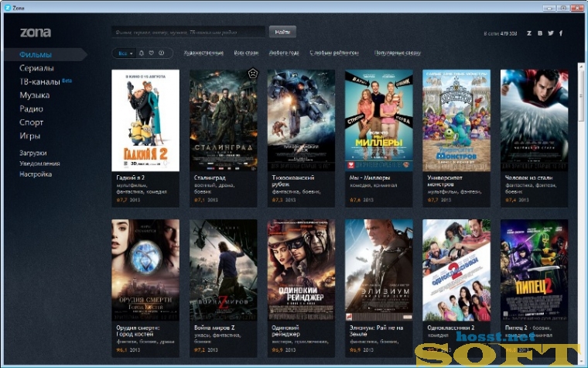
Task: Open the Любого года year filter
Action: tap(284, 53)
